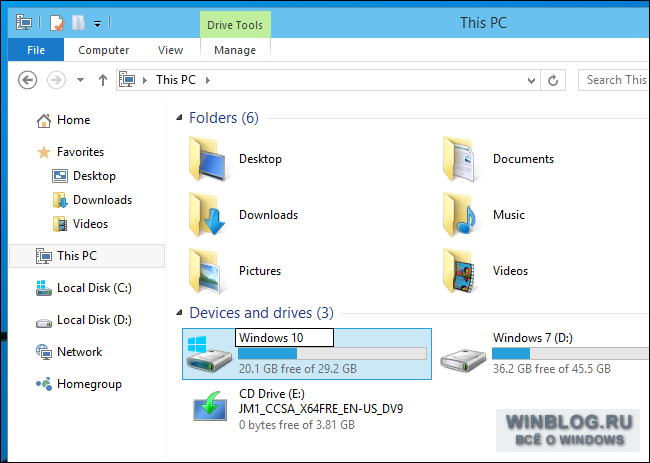Click the Pictures folder name
The image size is (650, 463).
click(260, 271)
